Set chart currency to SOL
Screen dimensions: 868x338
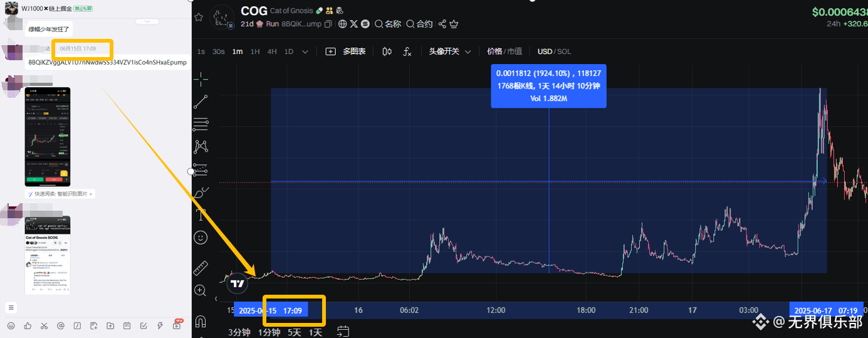pyautogui.click(x=564, y=51)
